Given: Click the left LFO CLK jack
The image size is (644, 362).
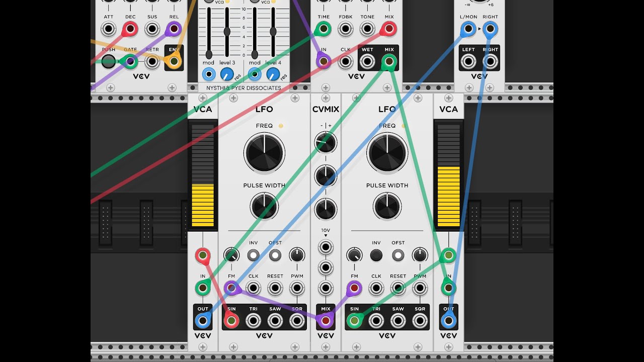Looking at the screenshot, I should [x=253, y=288].
